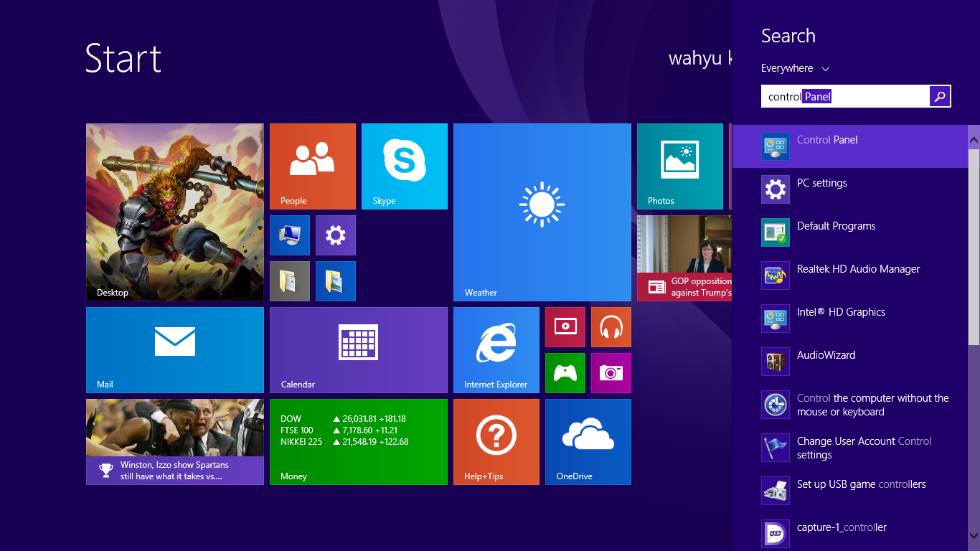Open the orange Music headphones tile
This screenshot has width=980, height=551.
click(x=611, y=327)
